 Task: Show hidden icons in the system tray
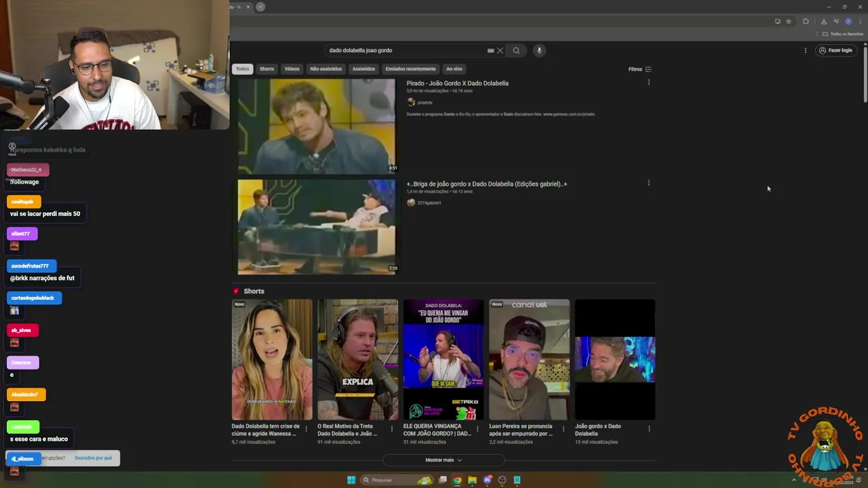pyautogui.click(x=794, y=480)
